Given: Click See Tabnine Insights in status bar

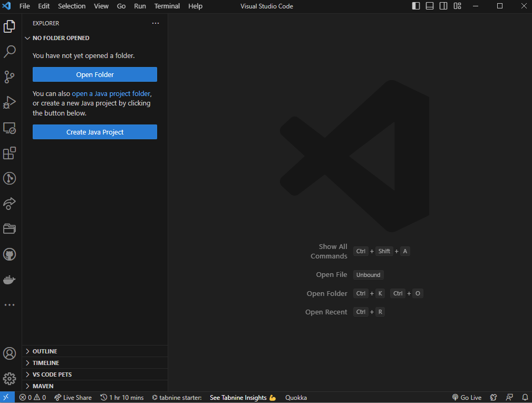Looking at the screenshot, I should 243,398.
